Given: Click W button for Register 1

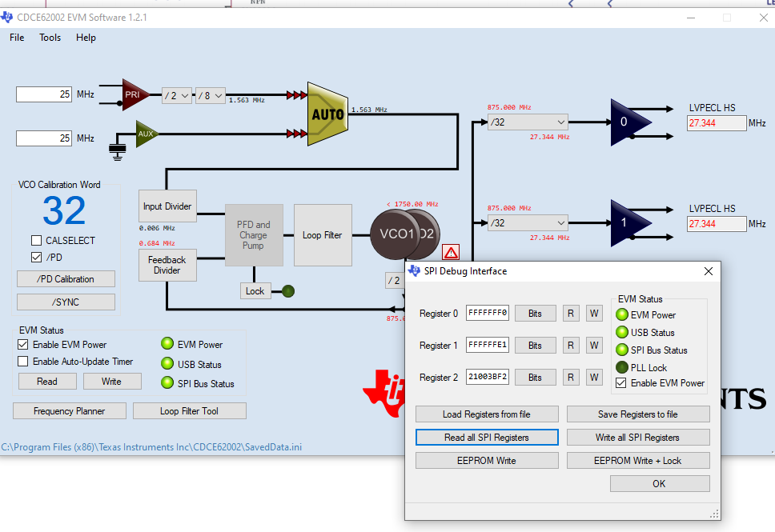Looking at the screenshot, I should [x=594, y=346].
